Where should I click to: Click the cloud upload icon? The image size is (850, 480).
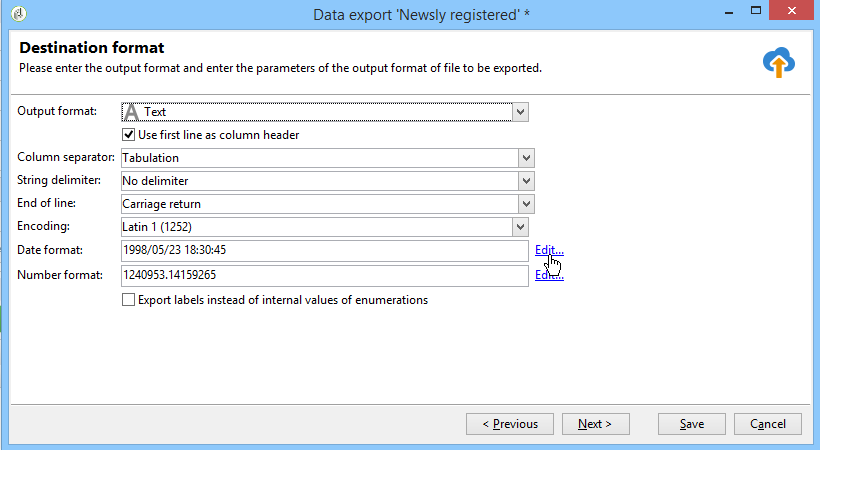[779, 63]
